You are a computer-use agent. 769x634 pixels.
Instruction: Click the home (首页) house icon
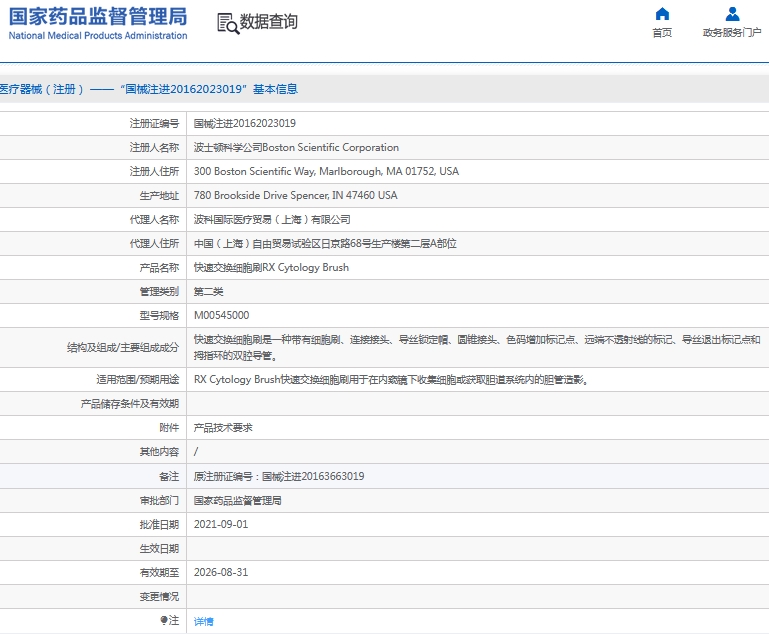[x=662, y=14]
